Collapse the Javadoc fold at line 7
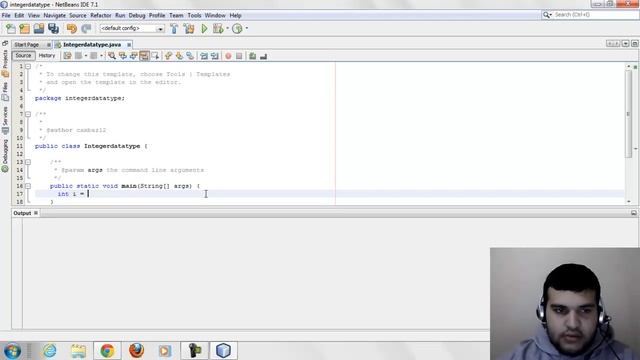The height and width of the screenshot is (360, 640). click(28, 114)
